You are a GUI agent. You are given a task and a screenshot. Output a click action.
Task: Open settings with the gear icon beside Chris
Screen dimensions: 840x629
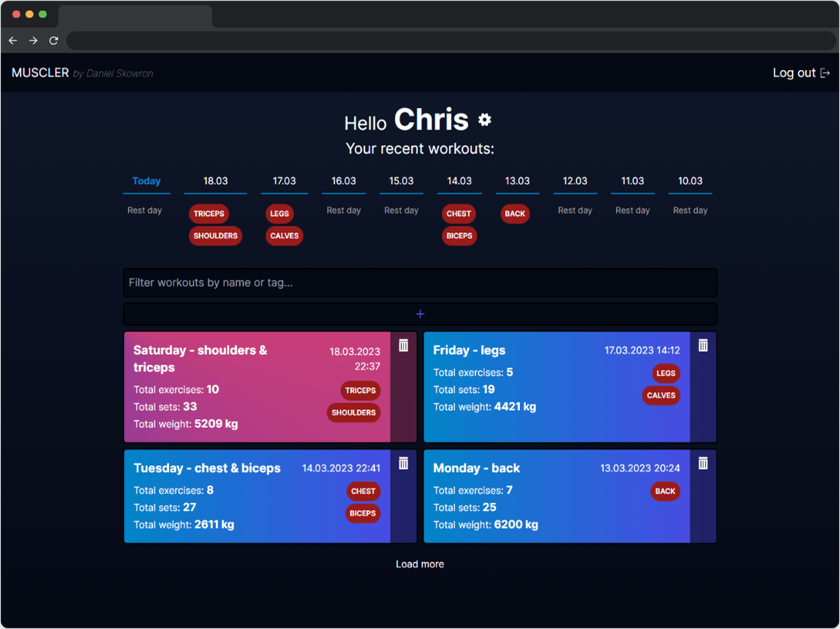[484, 120]
